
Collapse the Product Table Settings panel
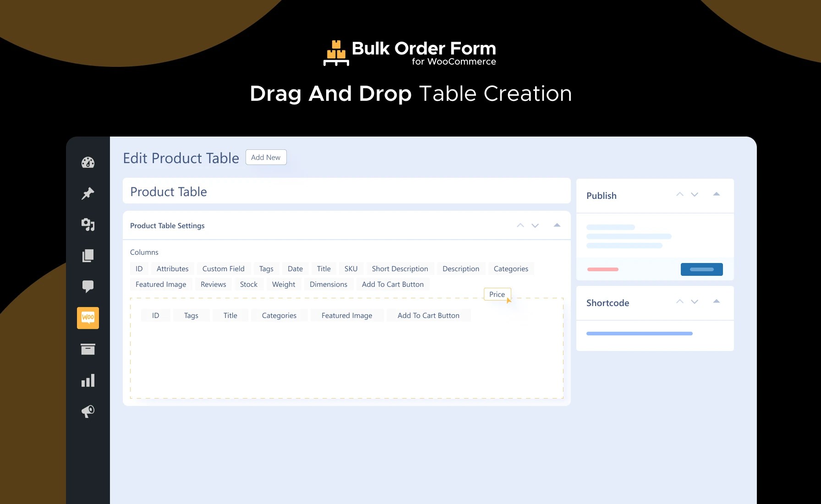click(557, 225)
